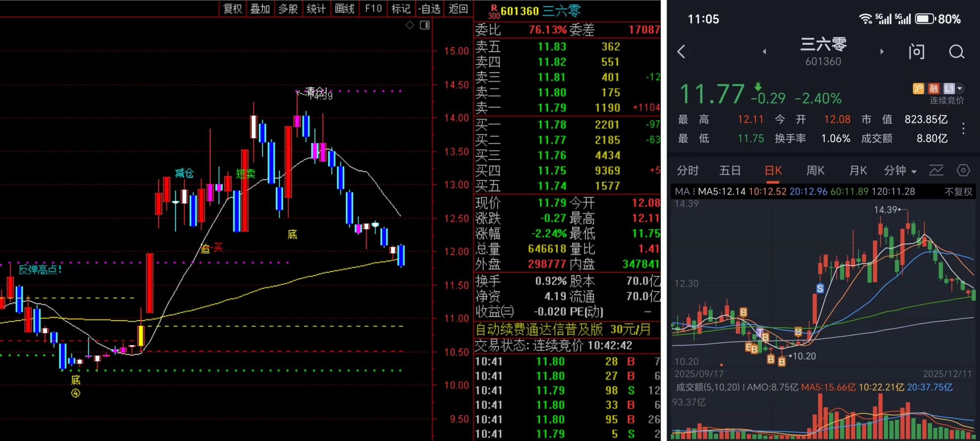Switch to the 五日 five-day tab
The image size is (980, 441).
point(730,171)
